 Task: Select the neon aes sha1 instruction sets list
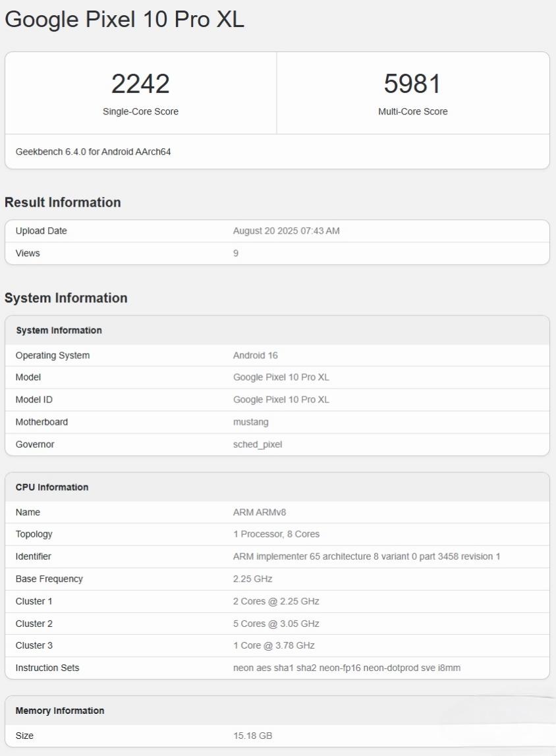click(x=347, y=668)
